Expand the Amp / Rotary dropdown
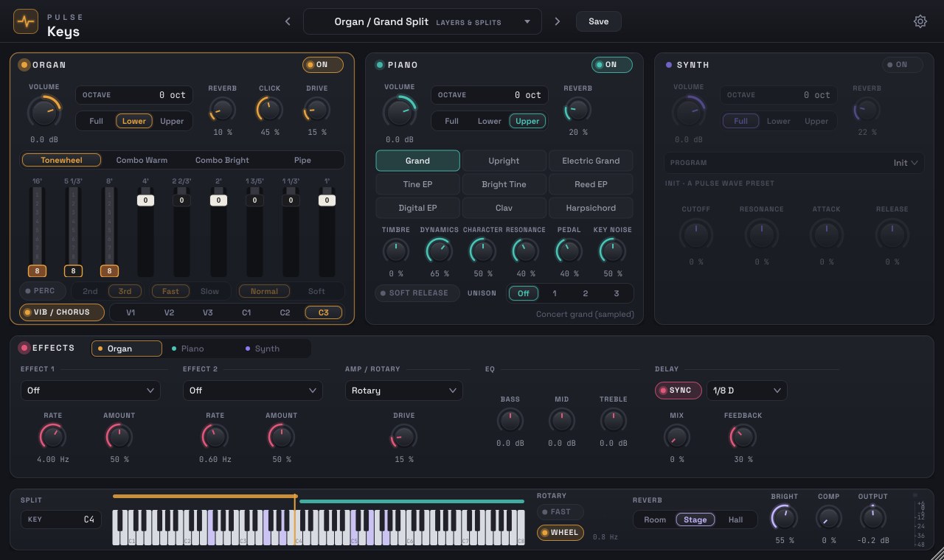Viewport: 944px width, 560px height. point(404,391)
